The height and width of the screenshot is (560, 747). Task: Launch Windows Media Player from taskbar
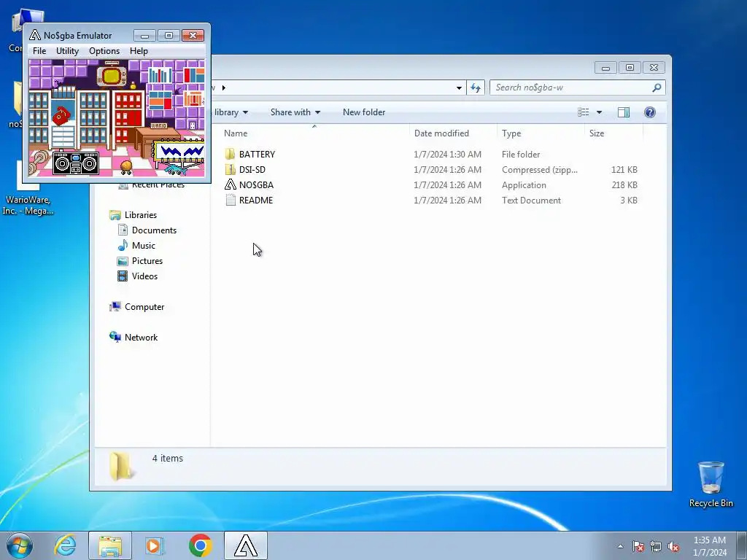tap(155, 545)
